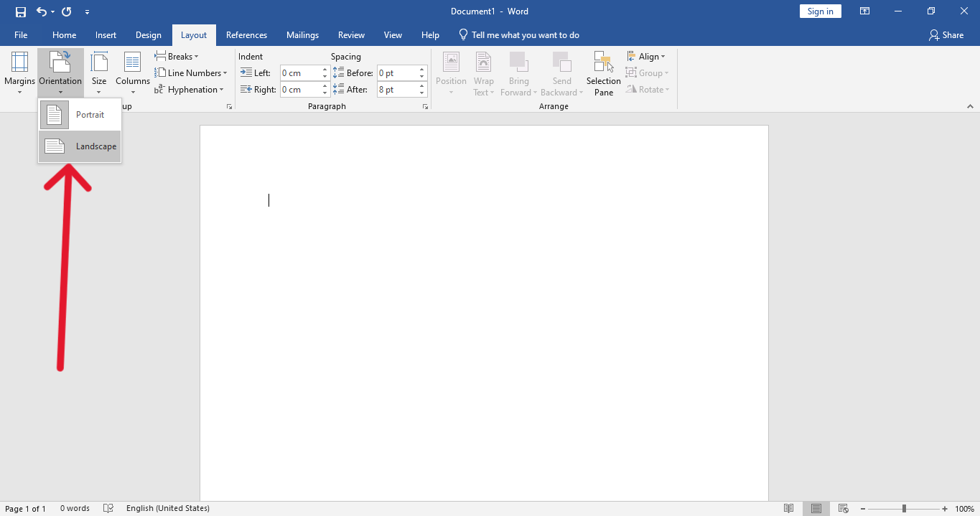The width and height of the screenshot is (980, 516).
Task: Zoom in with the plus button
Action: tap(945, 508)
